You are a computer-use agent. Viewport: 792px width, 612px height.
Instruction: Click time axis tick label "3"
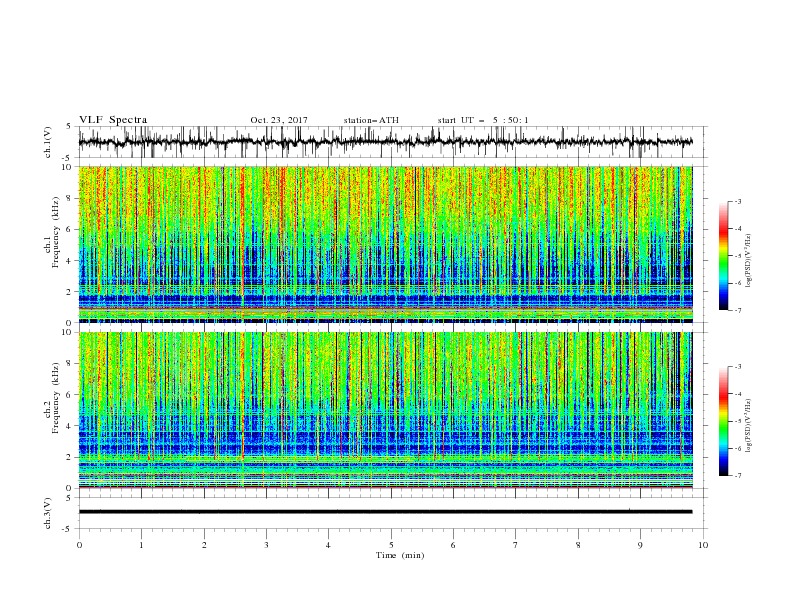pos(266,545)
